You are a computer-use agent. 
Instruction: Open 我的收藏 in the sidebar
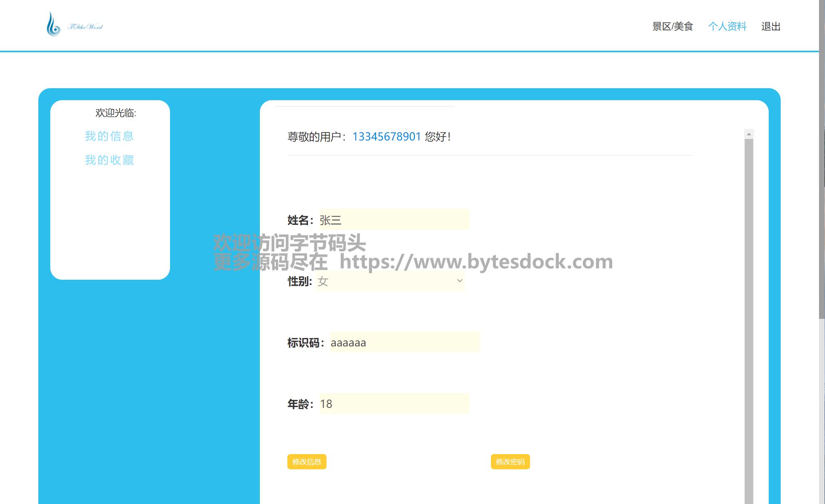click(x=109, y=160)
